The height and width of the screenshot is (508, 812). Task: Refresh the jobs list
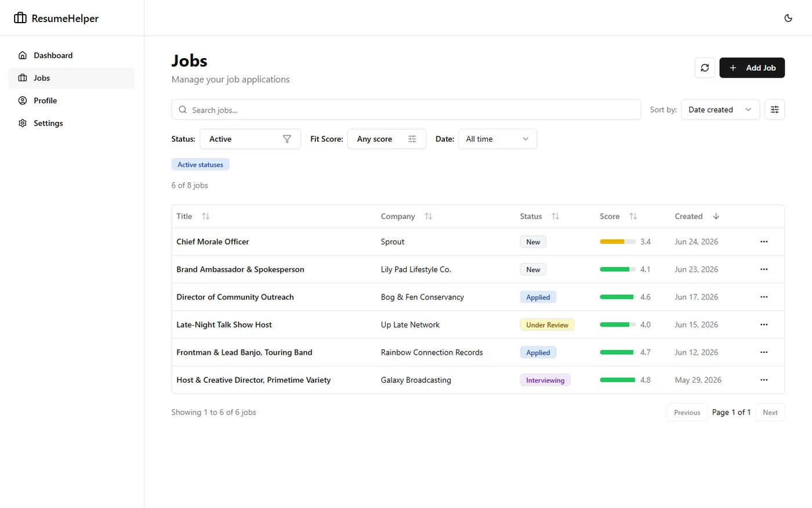tap(705, 68)
